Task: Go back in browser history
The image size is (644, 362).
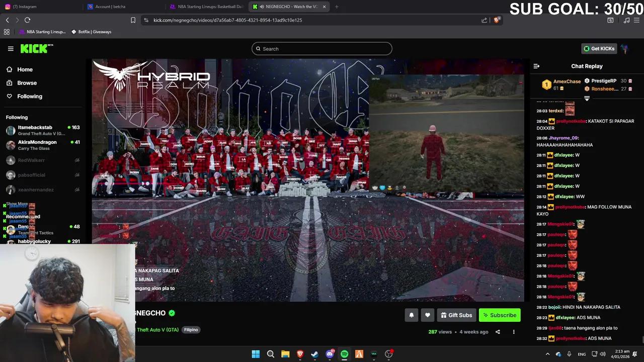Action: click(7, 20)
